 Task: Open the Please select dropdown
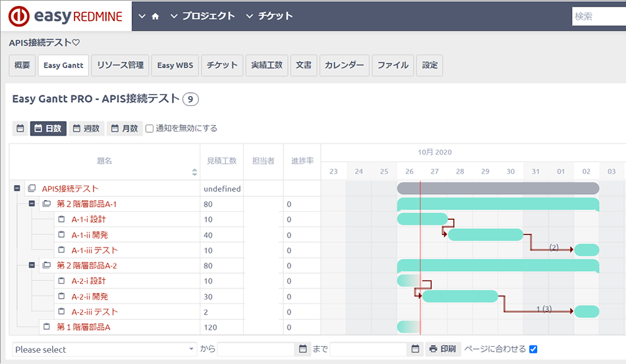tap(105, 350)
